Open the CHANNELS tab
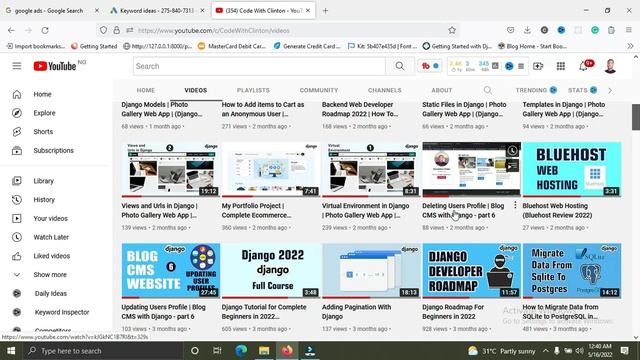 coord(384,90)
